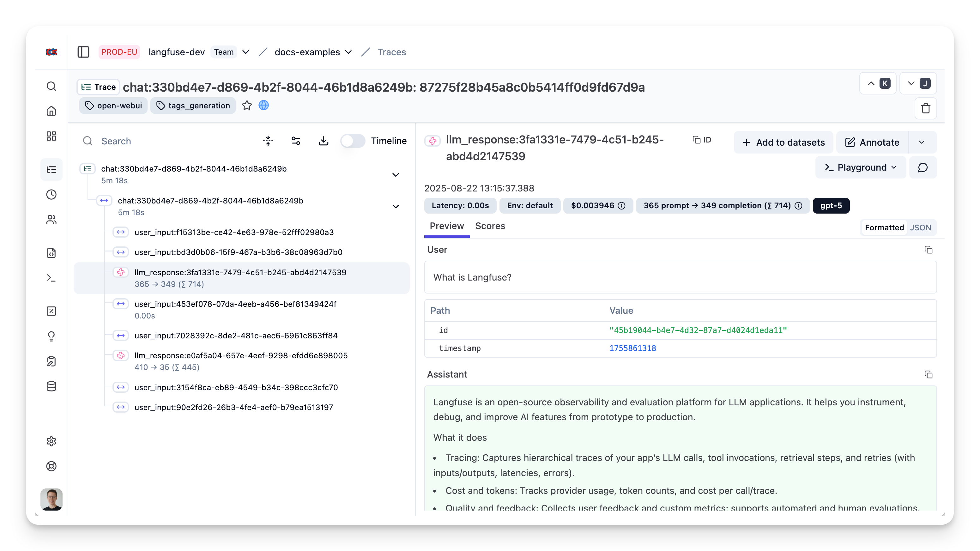
Task: Delete this trace
Action: click(x=926, y=108)
